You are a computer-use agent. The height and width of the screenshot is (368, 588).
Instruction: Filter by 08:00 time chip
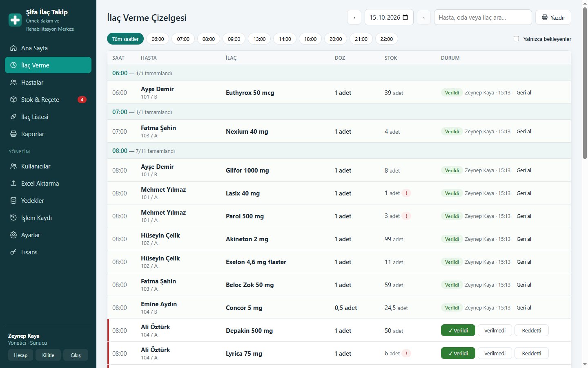click(209, 39)
